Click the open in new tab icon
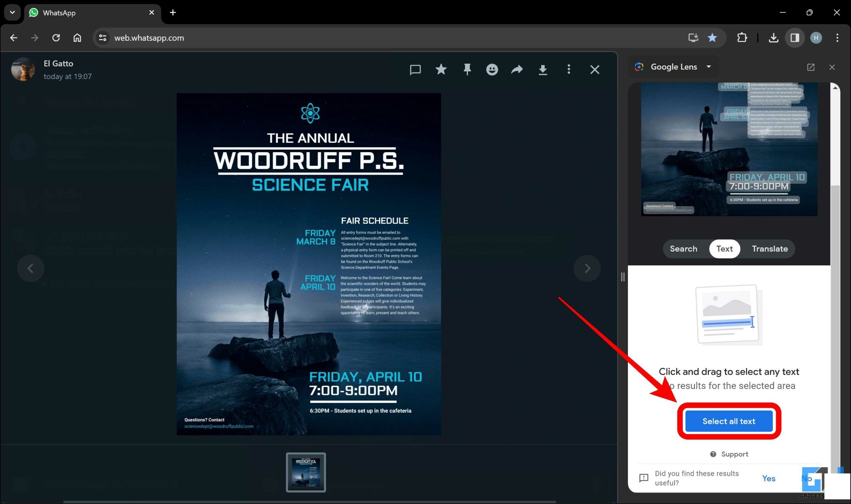Image resolution: width=851 pixels, height=504 pixels. 811,66
